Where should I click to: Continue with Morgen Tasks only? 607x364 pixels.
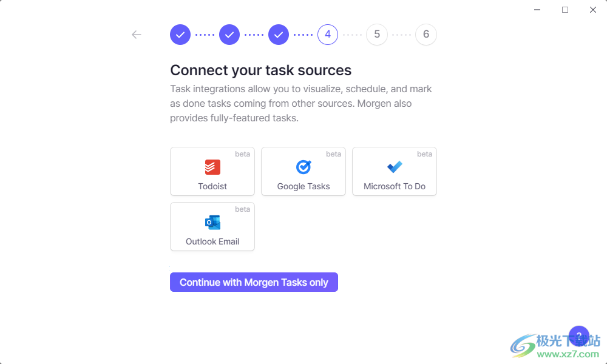[254, 282]
